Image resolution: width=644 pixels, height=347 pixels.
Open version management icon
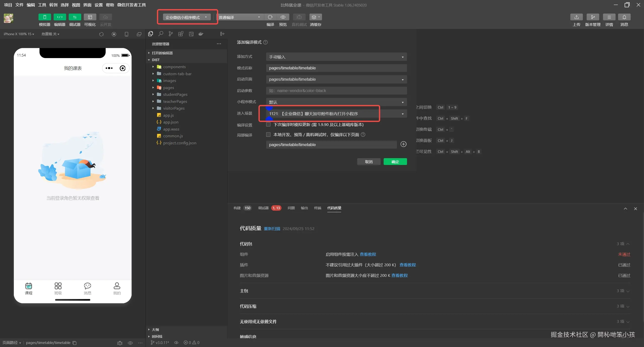(x=593, y=17)
